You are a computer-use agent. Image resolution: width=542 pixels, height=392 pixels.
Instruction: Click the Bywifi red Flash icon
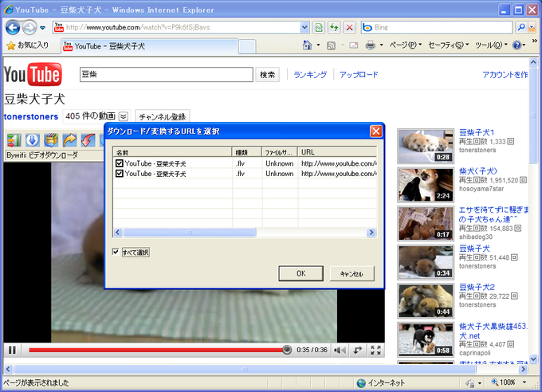tap(88, 140)
